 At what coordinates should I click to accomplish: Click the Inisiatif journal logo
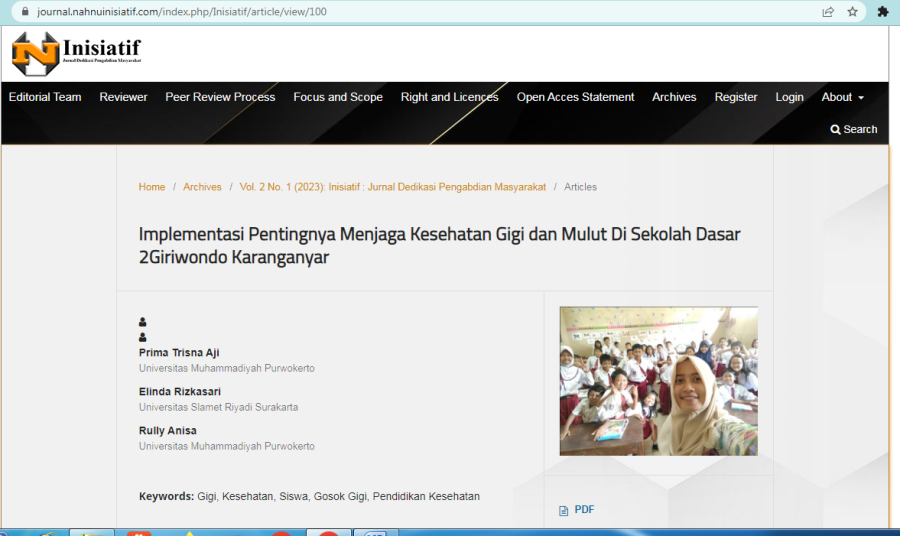76,54
